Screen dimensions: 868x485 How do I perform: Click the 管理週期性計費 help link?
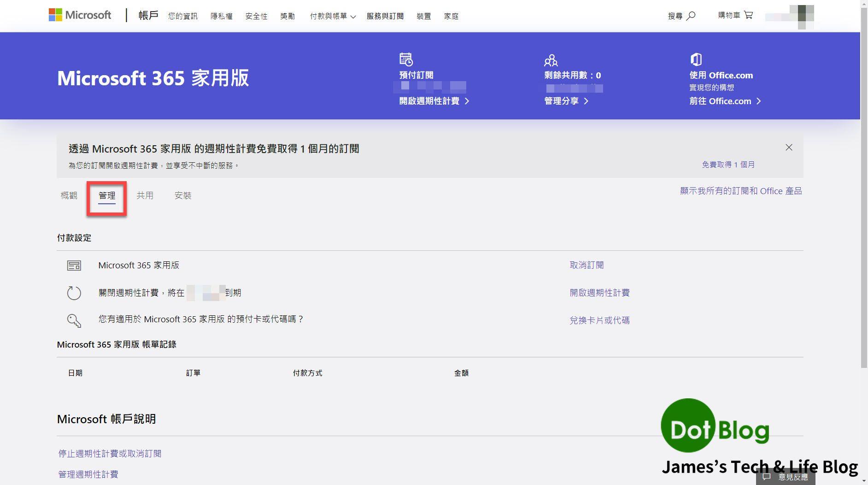(88, 474)
